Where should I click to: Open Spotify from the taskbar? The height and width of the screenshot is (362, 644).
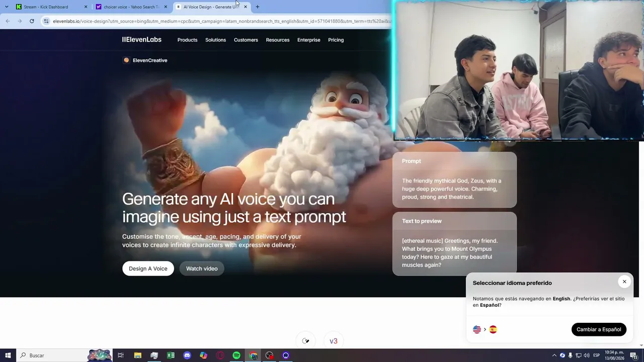click(x=236, y=355)
